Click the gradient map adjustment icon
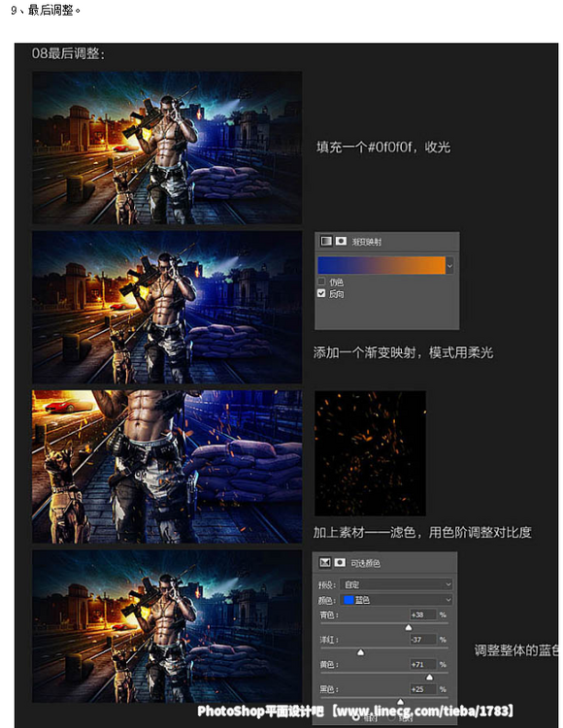Screen dimensions: 563x728 pos(326,241)
